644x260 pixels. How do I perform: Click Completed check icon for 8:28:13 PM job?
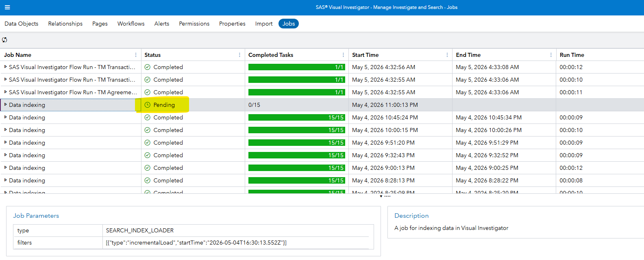click(x=148, y=180)
